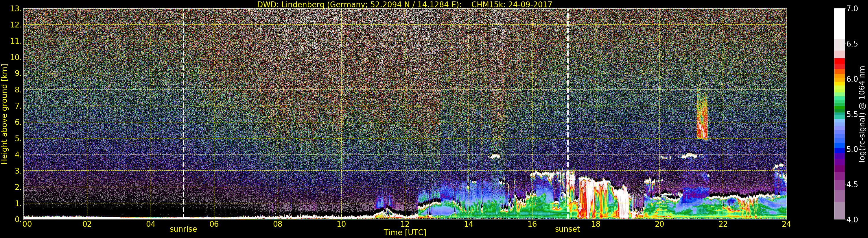Select the 'Height above ground [km]' axis label

4,114
